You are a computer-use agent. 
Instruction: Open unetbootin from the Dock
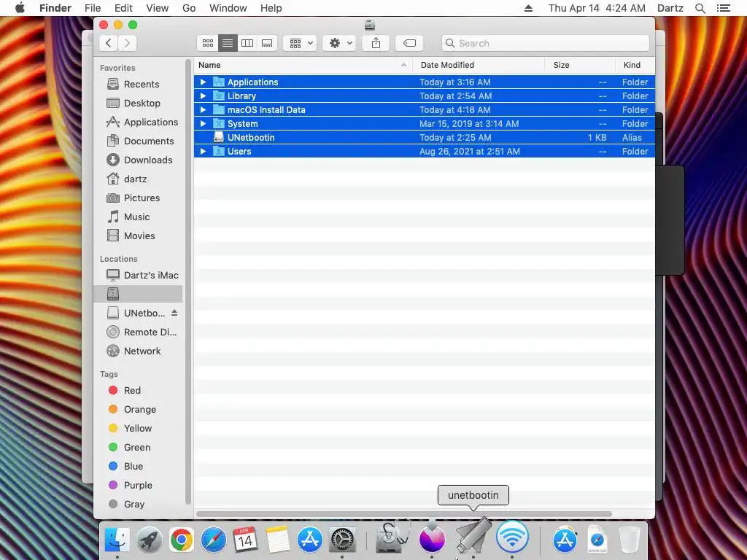pyautogui.click(x=473, y=536)
